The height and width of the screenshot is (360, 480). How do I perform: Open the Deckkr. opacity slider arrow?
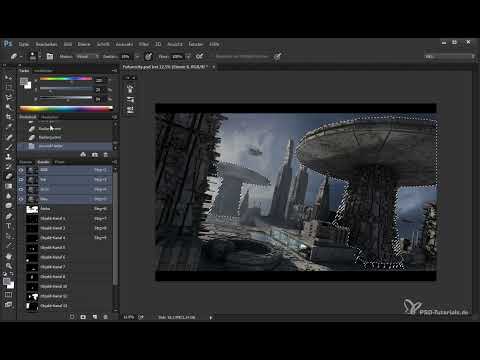137,57
